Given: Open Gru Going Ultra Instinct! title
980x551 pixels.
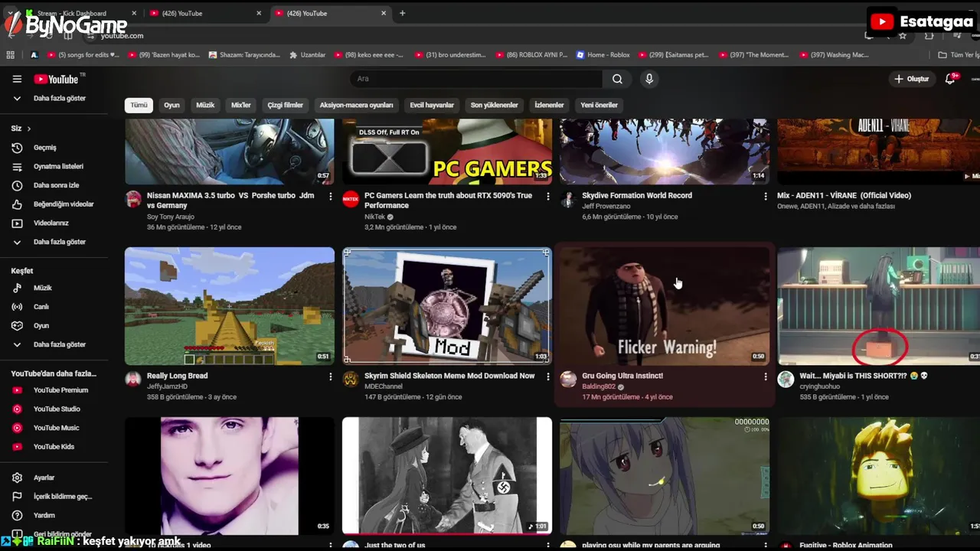Looking at the screenshot, I should pos(622,376).
